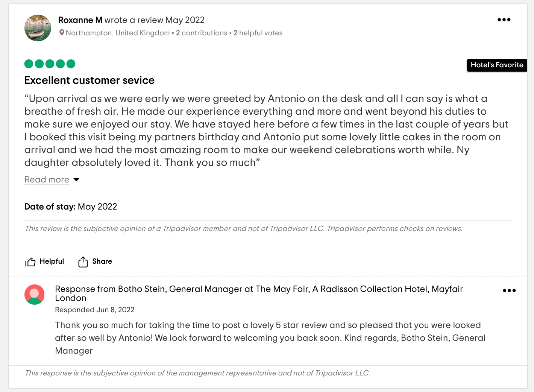The width and height of the screenshot is (534, 392).
Task: Click the Share icon below the review
Action: coord(83,261)
